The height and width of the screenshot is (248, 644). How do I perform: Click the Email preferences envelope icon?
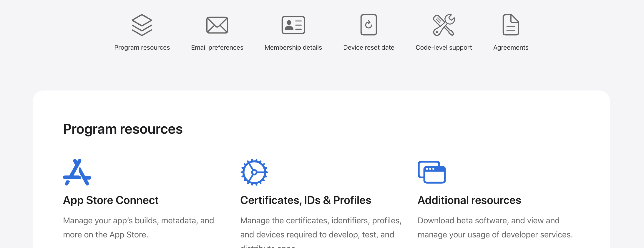point(217,25)
